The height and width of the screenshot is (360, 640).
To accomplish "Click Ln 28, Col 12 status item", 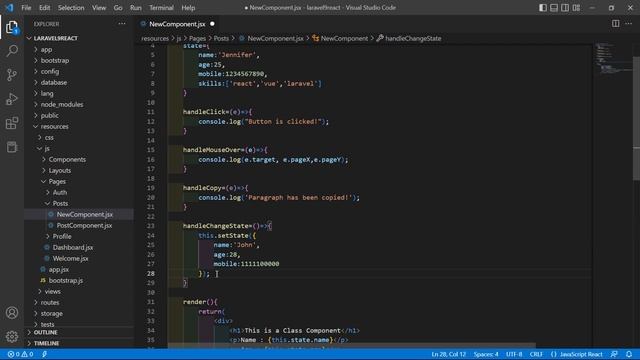I will [449, 354].
